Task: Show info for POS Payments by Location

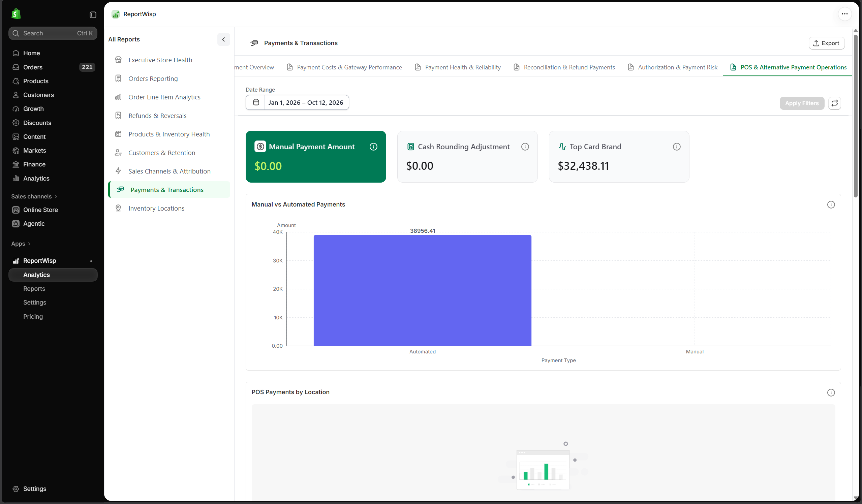Action: (x=831, y=392)
